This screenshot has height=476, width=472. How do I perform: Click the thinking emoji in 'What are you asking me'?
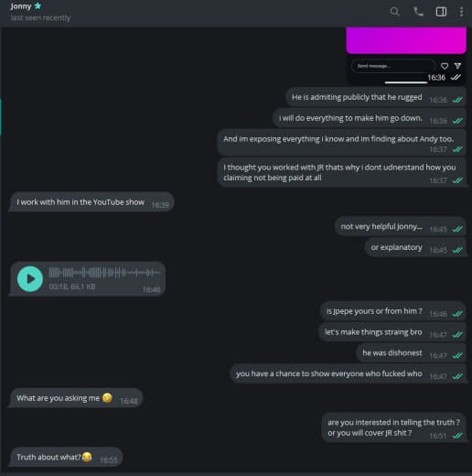[x=107, y=398]
